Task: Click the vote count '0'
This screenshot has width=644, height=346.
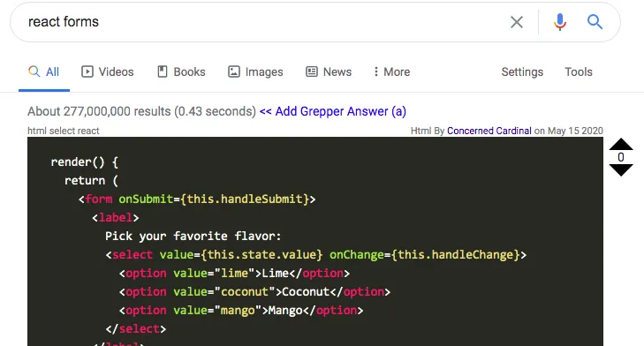Action: coord(620,157)
